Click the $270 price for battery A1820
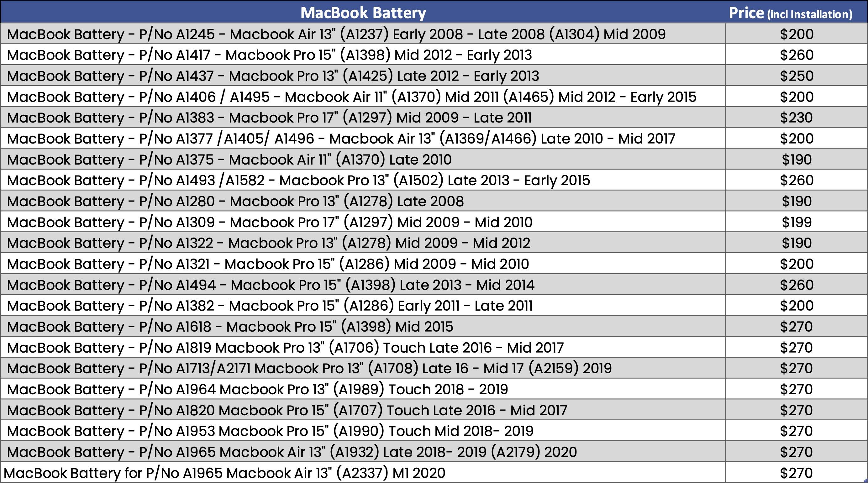The height and width of the screenshot is (483, 868). 797,410
